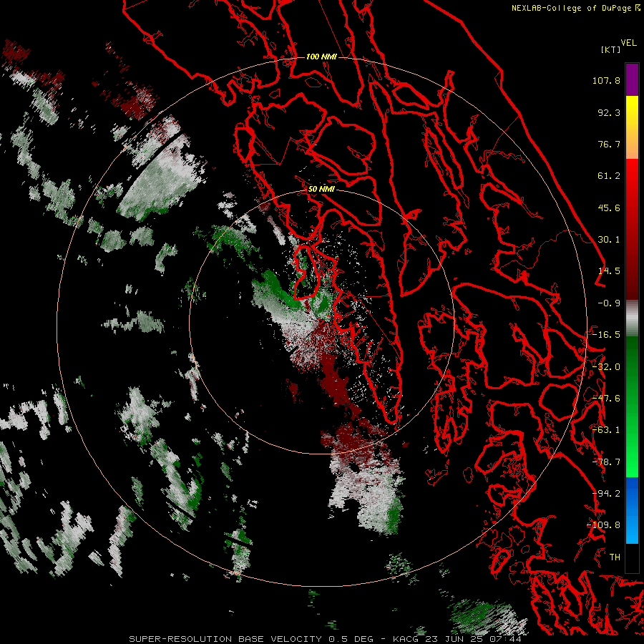The height and width of the screenshot is (644, 644).
Task: Click the -0.9 legend value
Action: pos(609,303)
